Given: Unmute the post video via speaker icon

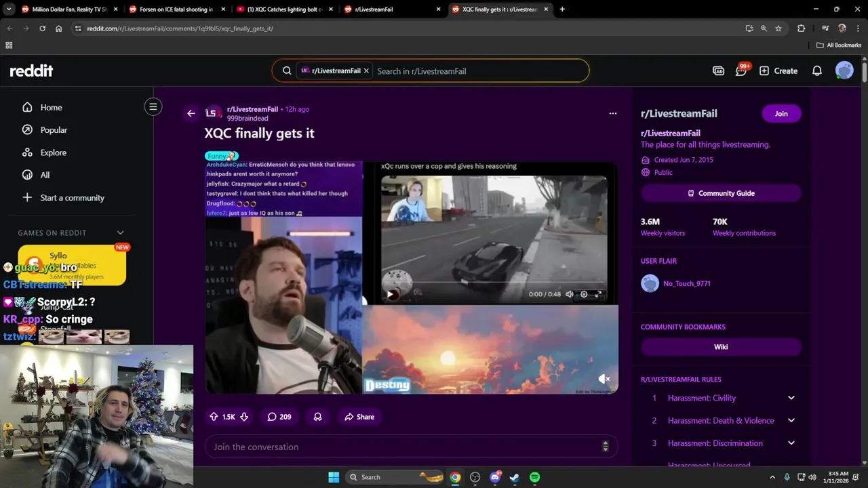Looking at the screenshot, I should point(604,379).
